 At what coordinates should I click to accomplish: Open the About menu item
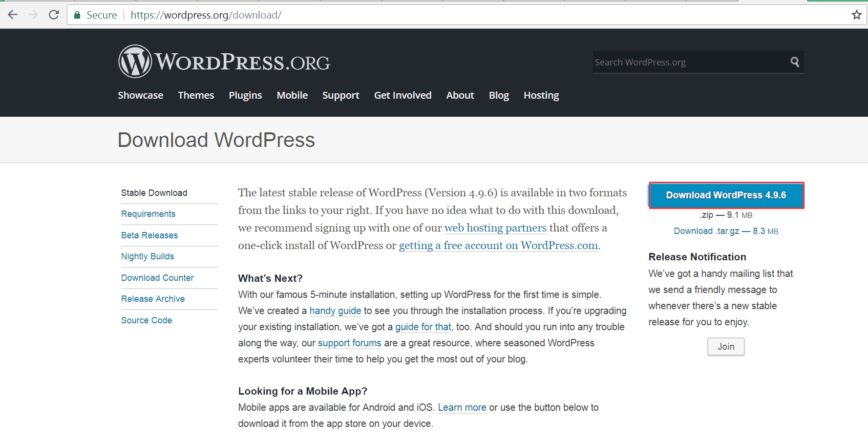click(x=460, y=95)
